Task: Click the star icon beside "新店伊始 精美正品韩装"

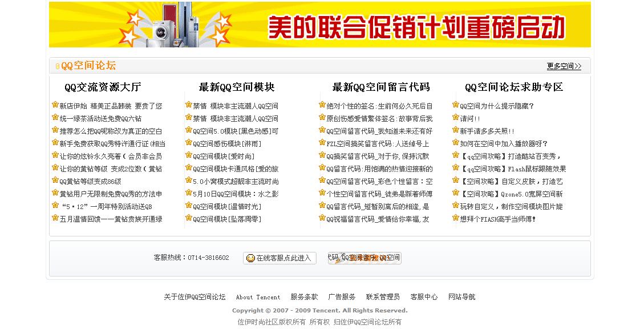Action: [x=55, y=105]
